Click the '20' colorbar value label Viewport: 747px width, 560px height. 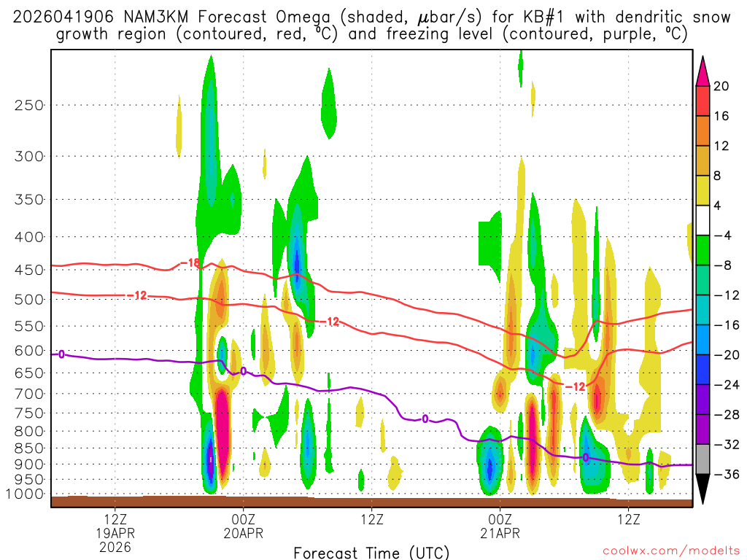point(721,86)
